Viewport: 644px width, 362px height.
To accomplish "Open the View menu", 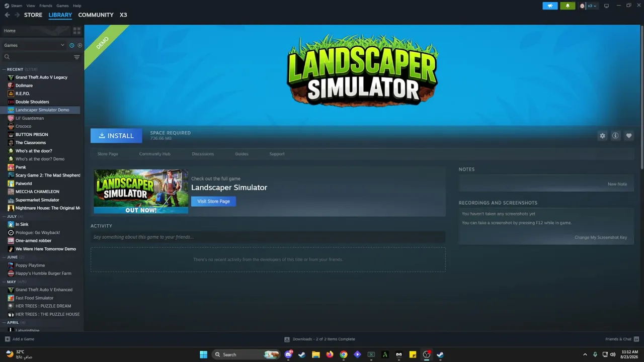I will click(31, 6).
